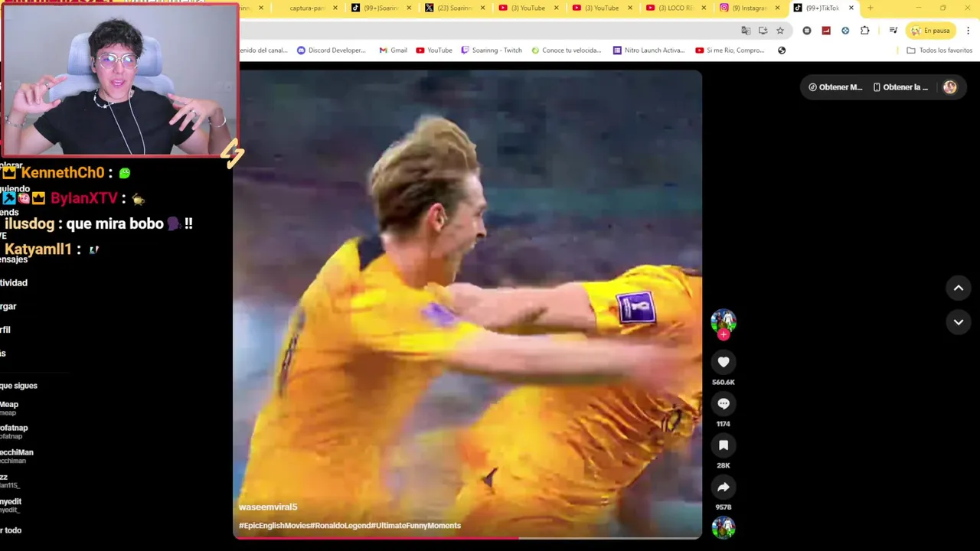Switch to the captura-par browser tab
980x551 pixels.
pos(306,8)
